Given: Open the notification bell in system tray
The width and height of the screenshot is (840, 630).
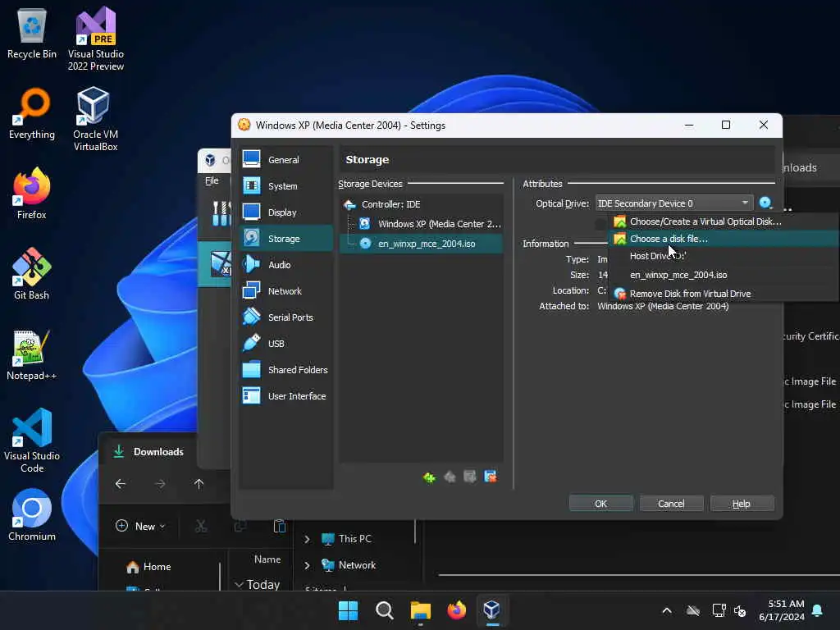Looking at the screenshot, I should [818, 610].
